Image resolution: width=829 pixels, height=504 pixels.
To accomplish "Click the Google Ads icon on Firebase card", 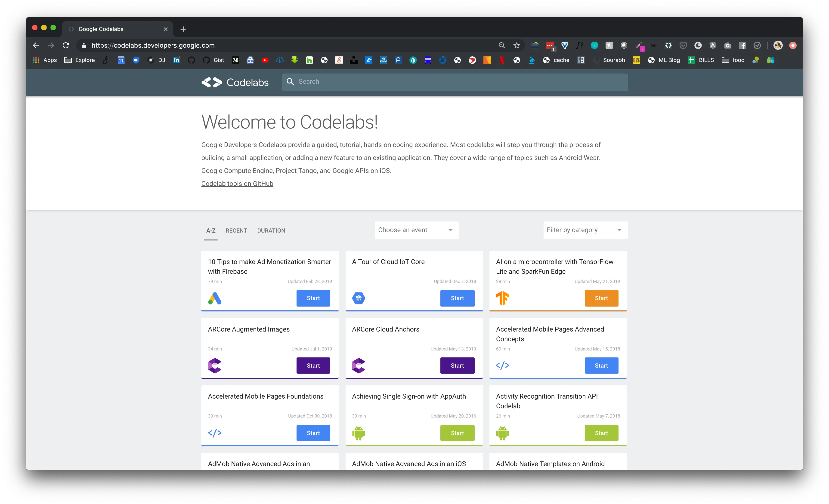I will [x=215, y=298].
